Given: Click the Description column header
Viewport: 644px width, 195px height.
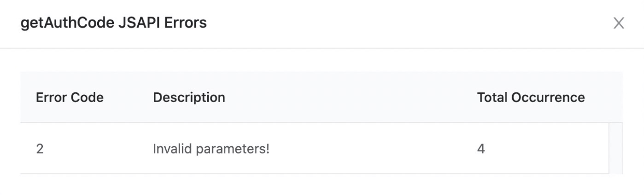Looking at the screenshot, I should click(x=189, y=97).
